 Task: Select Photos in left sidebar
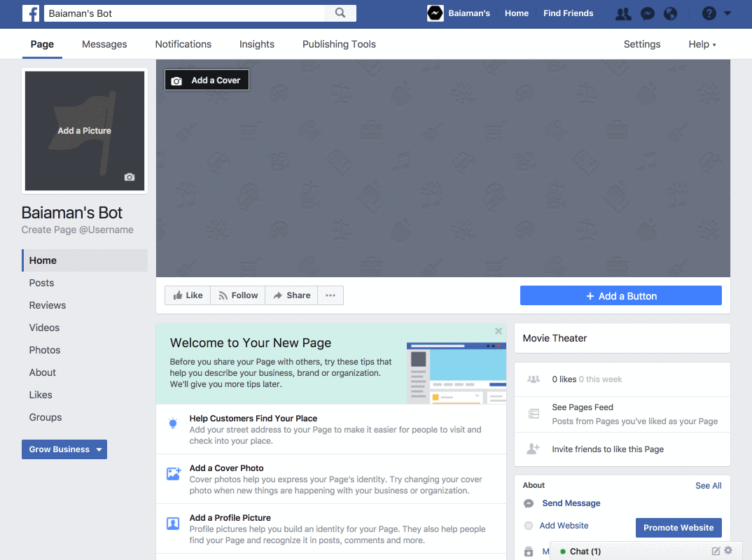point(45,350)
